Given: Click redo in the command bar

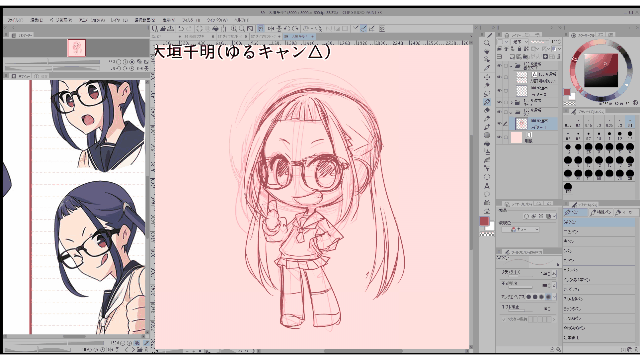Looking at the screenshot, I should point(189,29).
